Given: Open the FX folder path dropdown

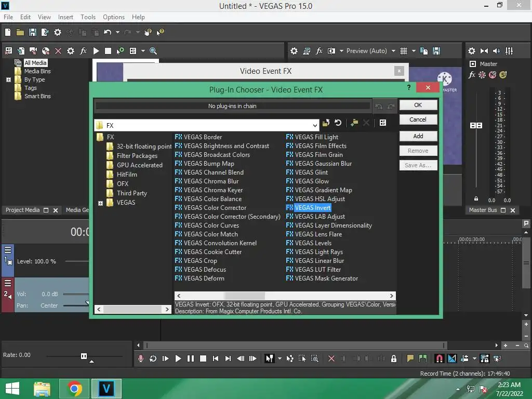Looking at the screenshot, I should click(x=315, y=126).
